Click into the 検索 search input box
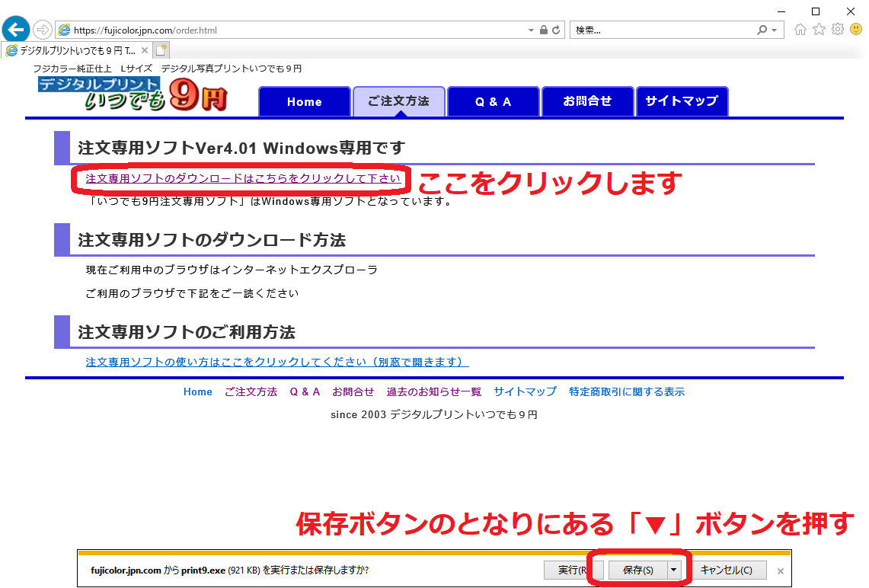Viewport: 869px width, 588px height. click(663, 30)
